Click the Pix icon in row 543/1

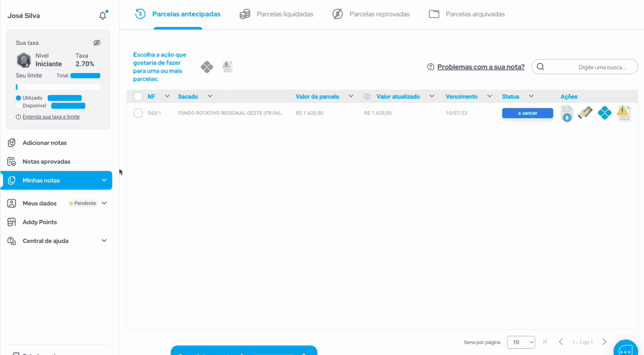tap(604, 113)
